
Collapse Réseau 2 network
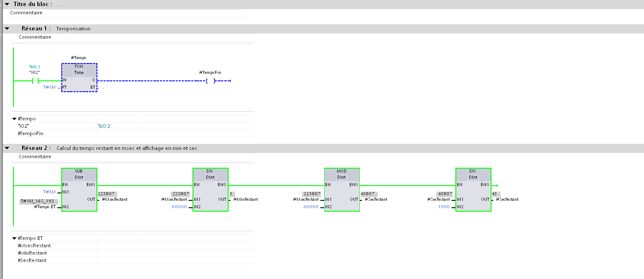(x=7, y=148)
